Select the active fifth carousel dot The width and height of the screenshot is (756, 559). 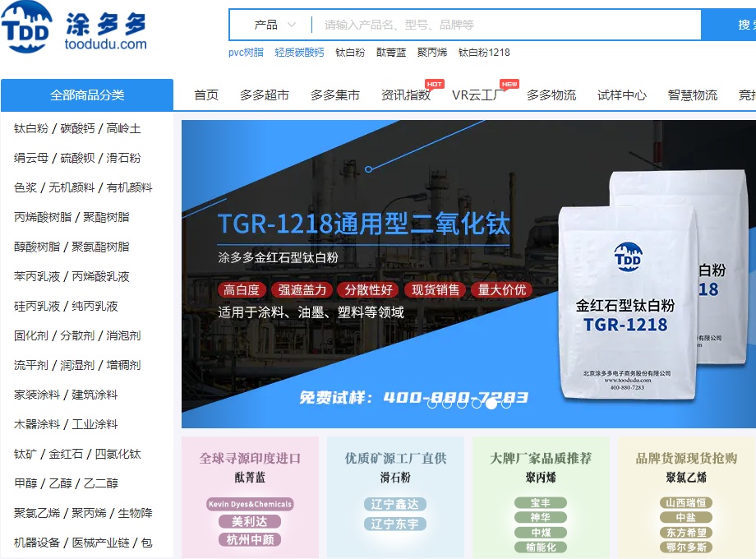click(x=491, y=404)
